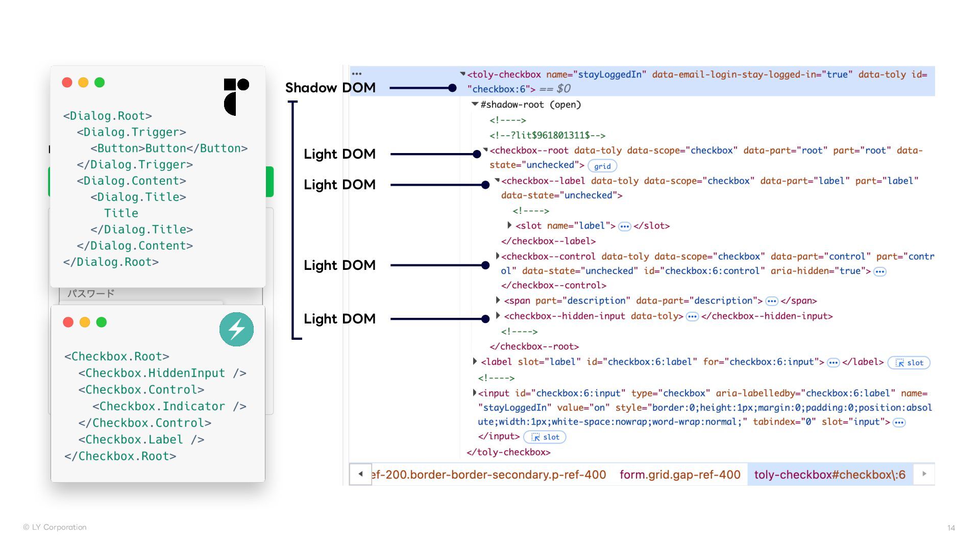This screenshot has width=980, height=551.
Task: Click the grid badge next to checkbox--root
Action: (x=602, y=166)
